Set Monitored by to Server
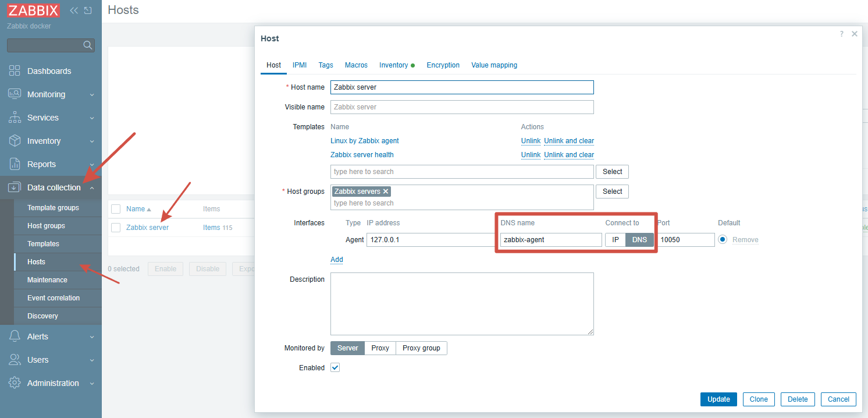Screen dimensions: 868x418 [x=347, y=348]
